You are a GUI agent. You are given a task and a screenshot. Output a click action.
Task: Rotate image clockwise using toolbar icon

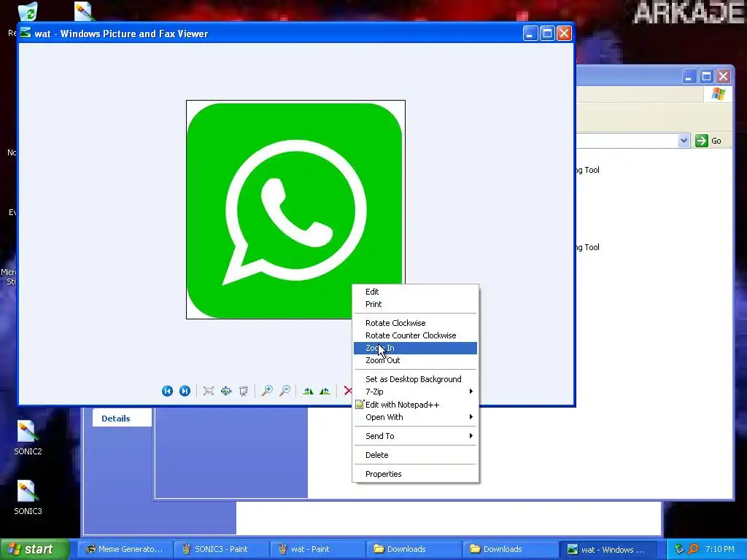(x=309, y=391)
